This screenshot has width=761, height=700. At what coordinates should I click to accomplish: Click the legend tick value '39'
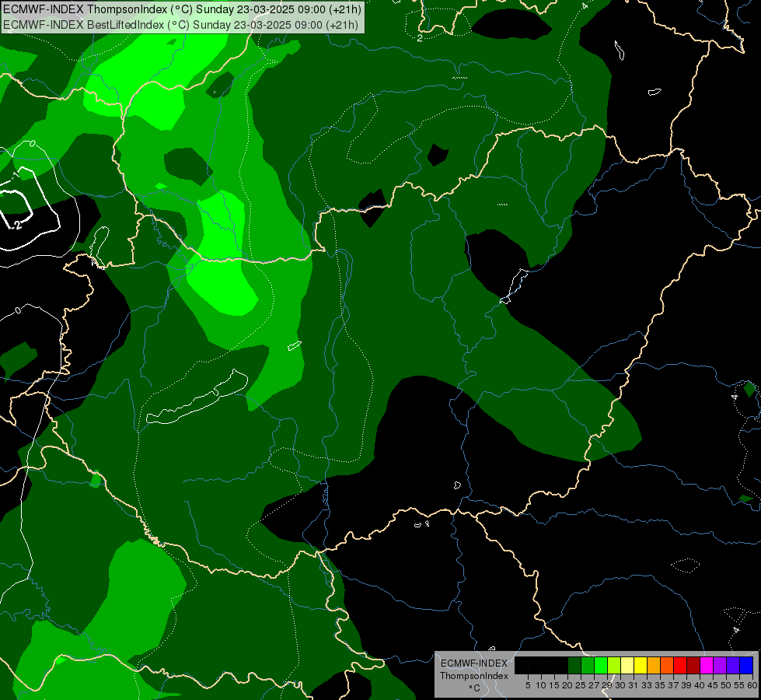tap(686, 685)
